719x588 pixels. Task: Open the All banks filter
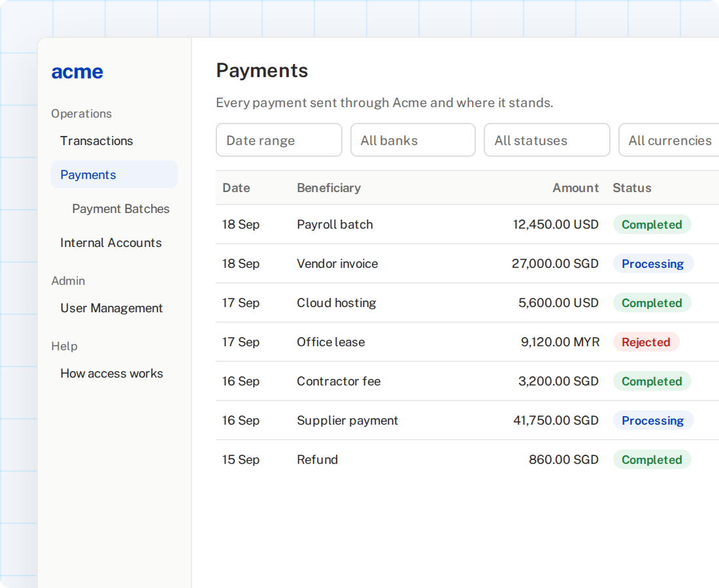click(x=412, y=140)
